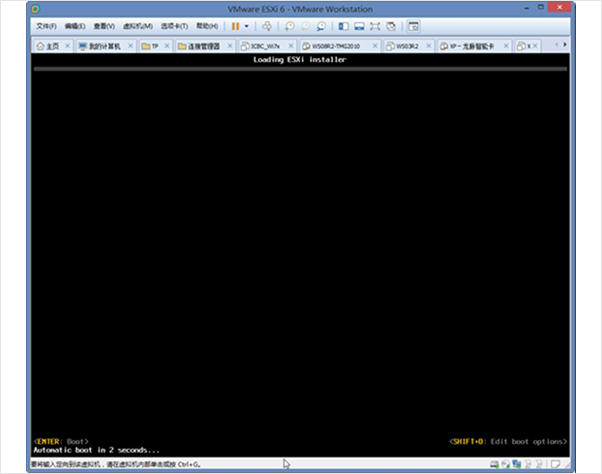
Task: Send Ctrl+Alt+Del using the toolbar icon
Action: [266, 26]
